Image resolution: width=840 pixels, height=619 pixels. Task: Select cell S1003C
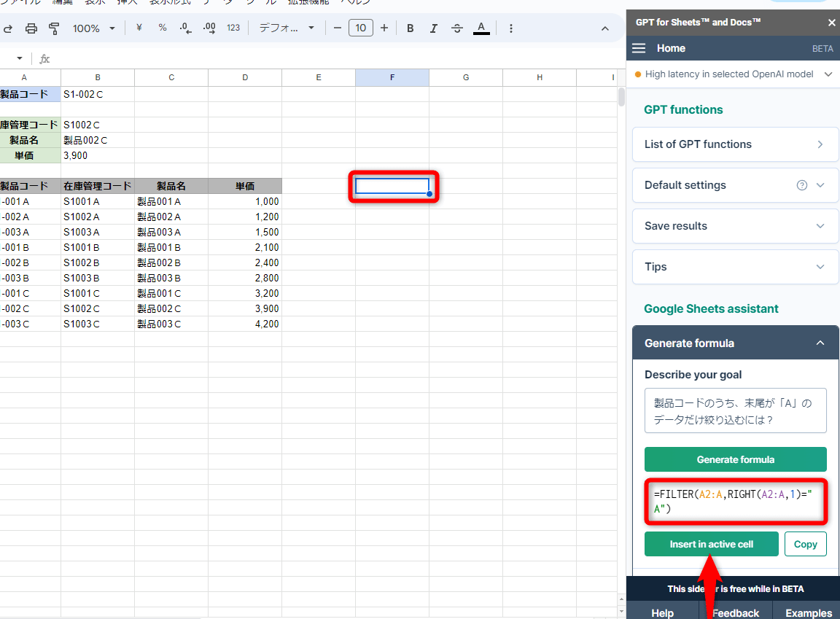(x=98, y=324)
